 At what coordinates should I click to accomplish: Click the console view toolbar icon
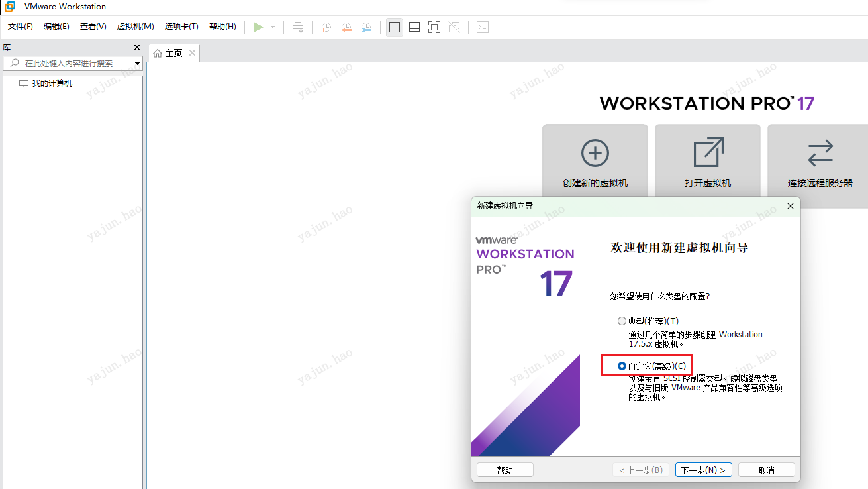click(x=483, y=27)
